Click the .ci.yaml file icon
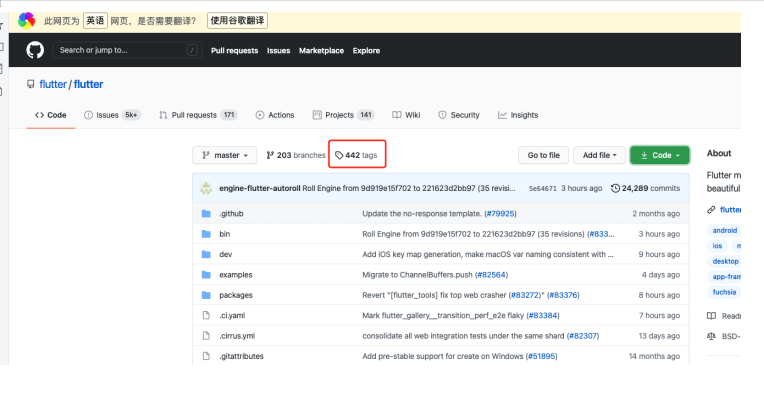The image size is (764, 404). (206, 315)
